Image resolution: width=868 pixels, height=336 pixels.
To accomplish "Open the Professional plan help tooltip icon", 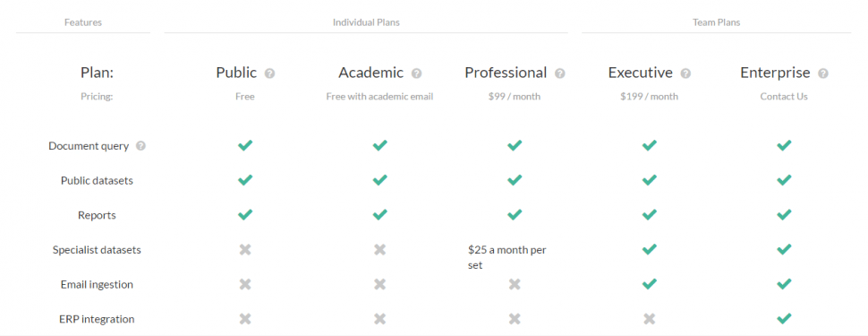I will pyautogui.click(x=559, y=73).
